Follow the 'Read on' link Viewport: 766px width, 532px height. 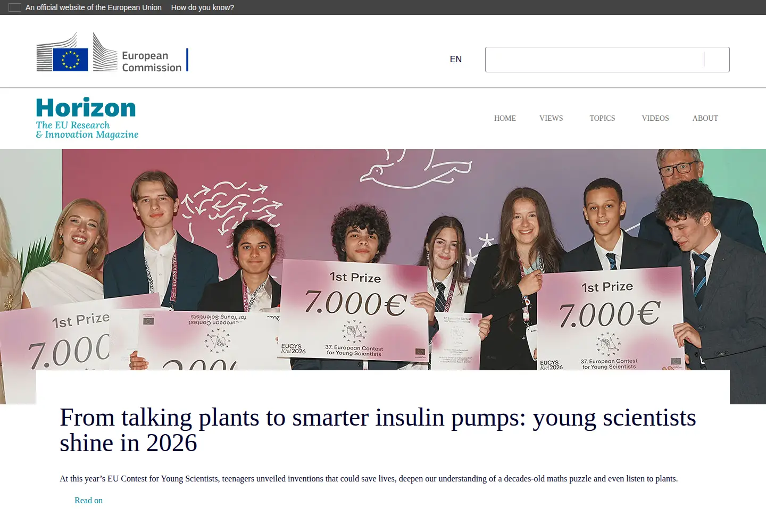click(x=88, y=500)
